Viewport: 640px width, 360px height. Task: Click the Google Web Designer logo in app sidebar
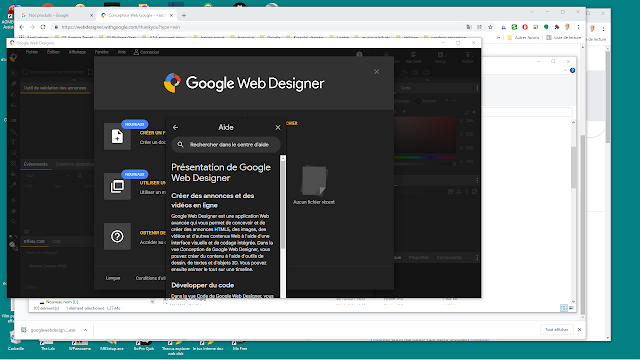point(13,58)
